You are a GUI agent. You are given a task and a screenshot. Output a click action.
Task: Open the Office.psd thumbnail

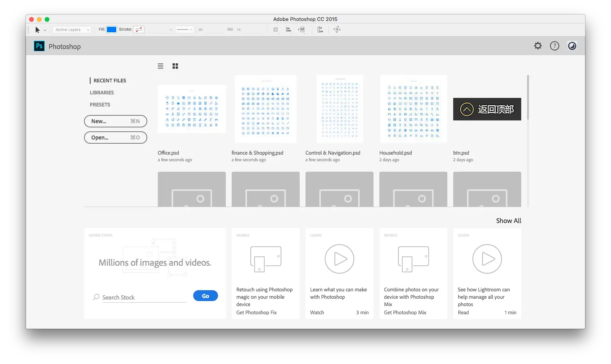point(192,109)
